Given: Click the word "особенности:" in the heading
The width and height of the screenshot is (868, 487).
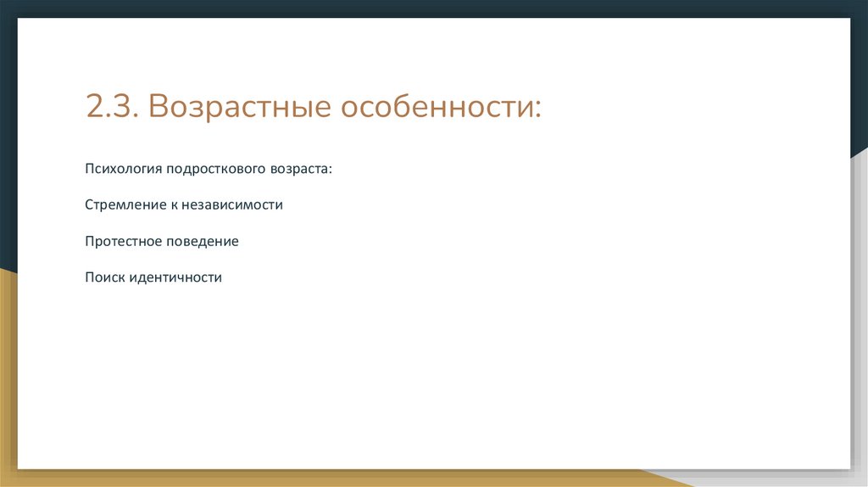Looking at the screenshot, I should coord(441,106).
